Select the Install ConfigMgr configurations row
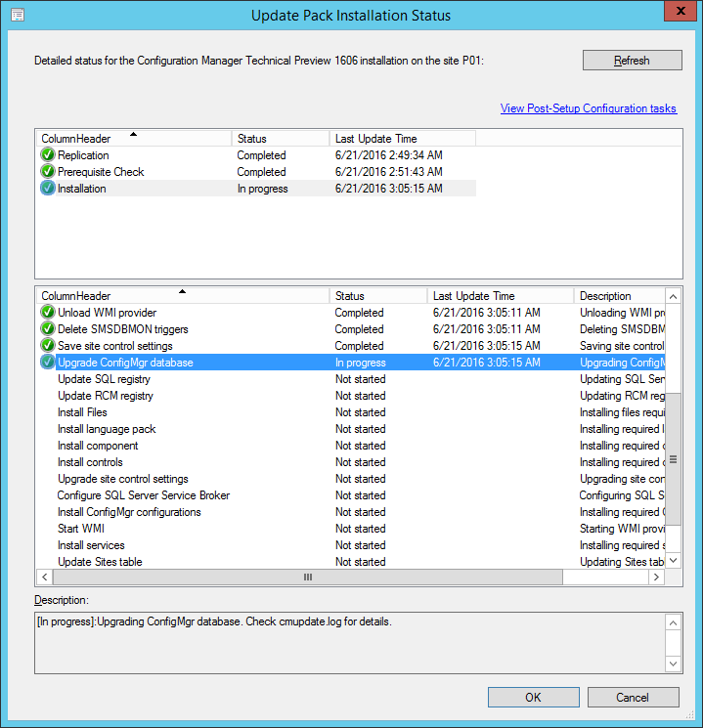The width and height of the screenshot is (703, 728). (x=351, y=512)
